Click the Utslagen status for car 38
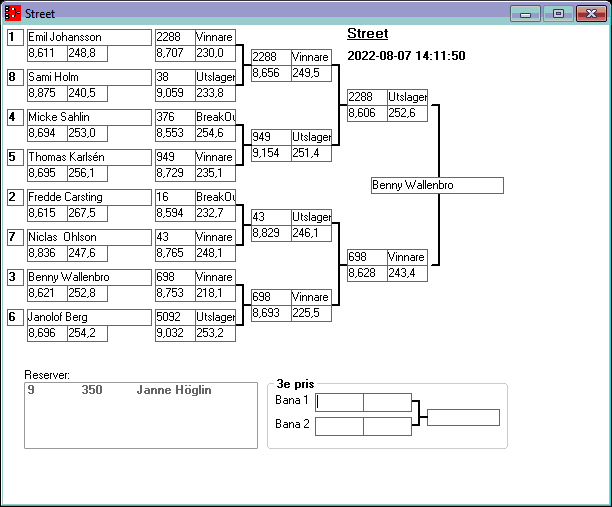Viewport: 612px width, 507px height. click(215, 77)
